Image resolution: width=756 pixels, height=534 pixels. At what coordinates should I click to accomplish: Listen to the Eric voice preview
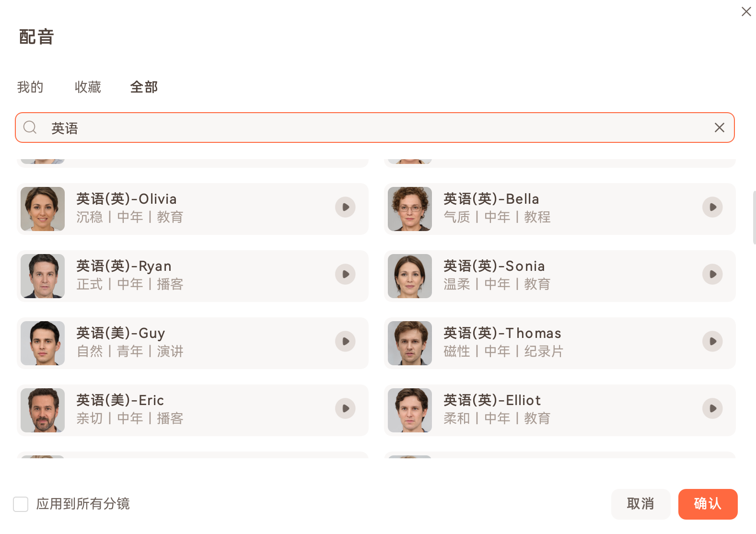coord(345,408)
